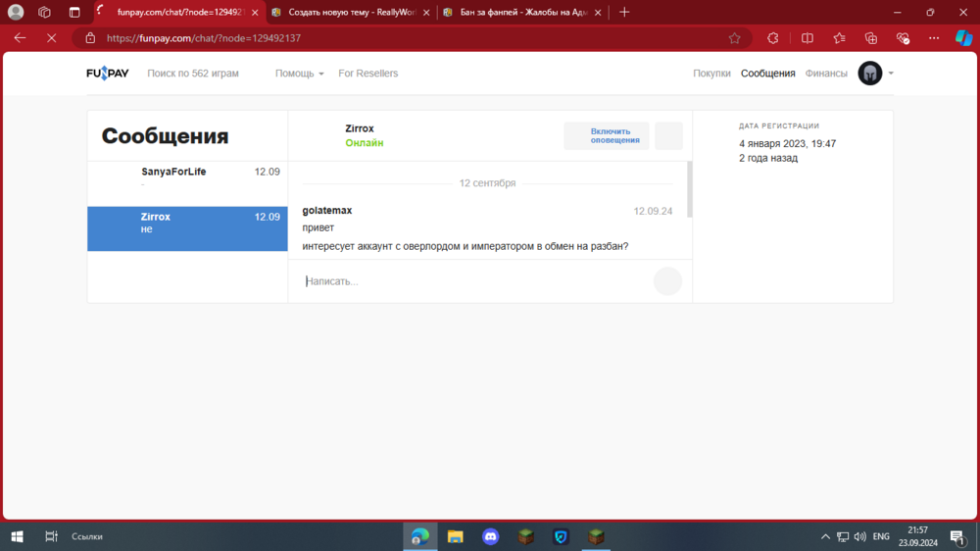The height and width of the screenshot is (551, 980).
Task: Open the taskbar clock and date
Action: tap(918, 536)
